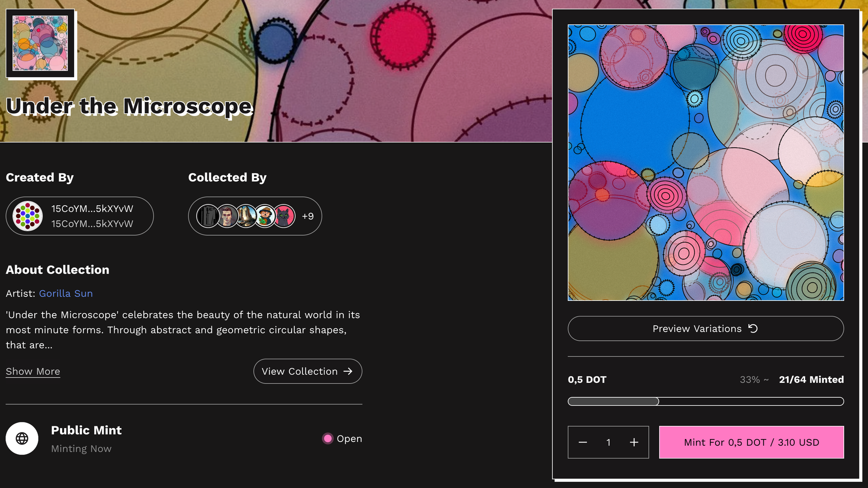Open the first dark collector avatar
Screen dimensions: 868x488
click(x=208, y=216)
